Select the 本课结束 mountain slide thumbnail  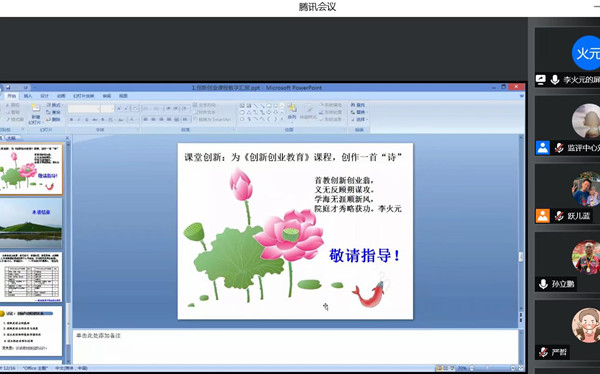(x=31, y=223)
